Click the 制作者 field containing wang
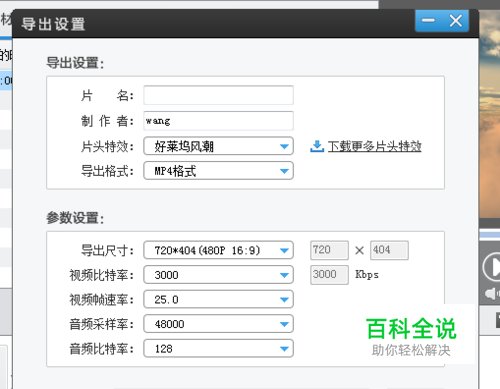 [218, 121]
